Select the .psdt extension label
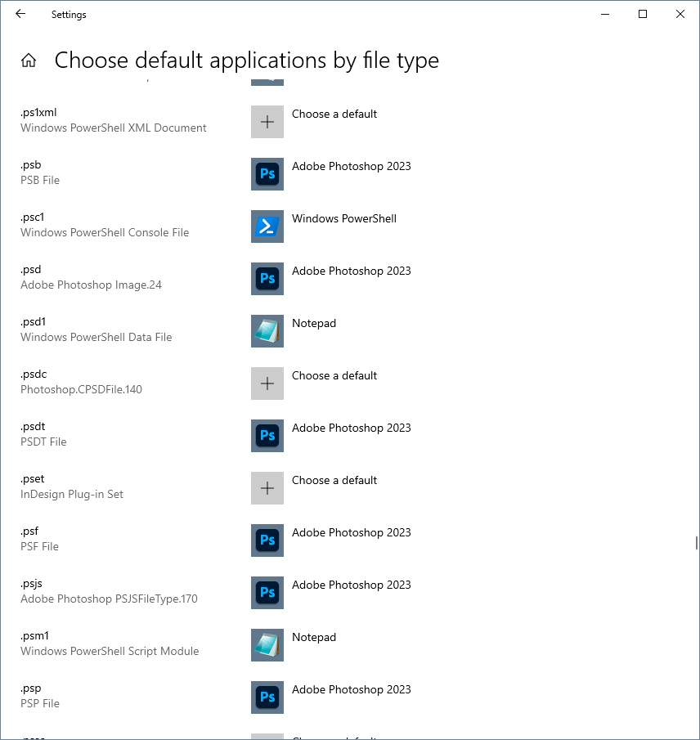This screenshot has height=740, width=700. tap(33, 427)
